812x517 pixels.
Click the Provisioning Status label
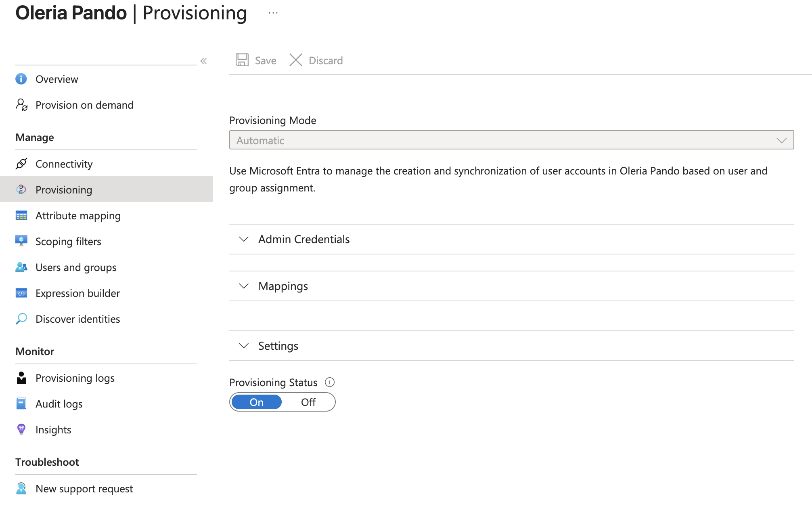click(273, 382)
